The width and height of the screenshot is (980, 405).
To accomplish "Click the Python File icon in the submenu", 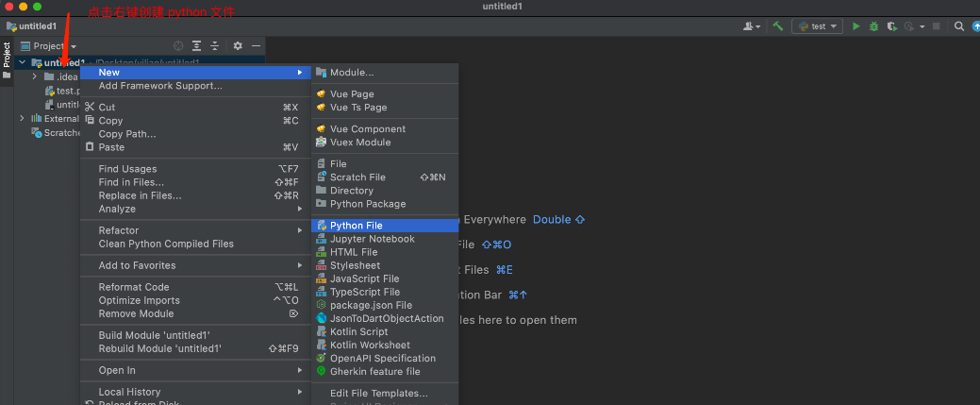I will pos(322,226).
